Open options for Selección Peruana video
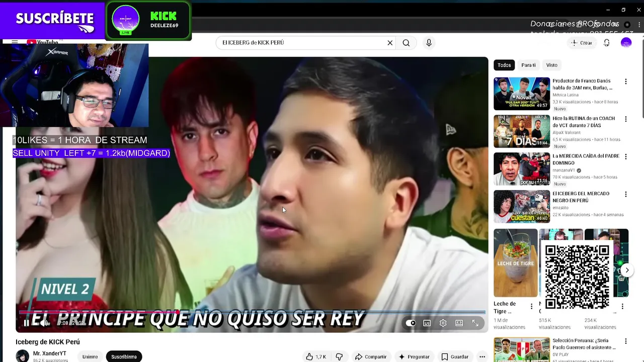644x362 pixels. [626, 341]
